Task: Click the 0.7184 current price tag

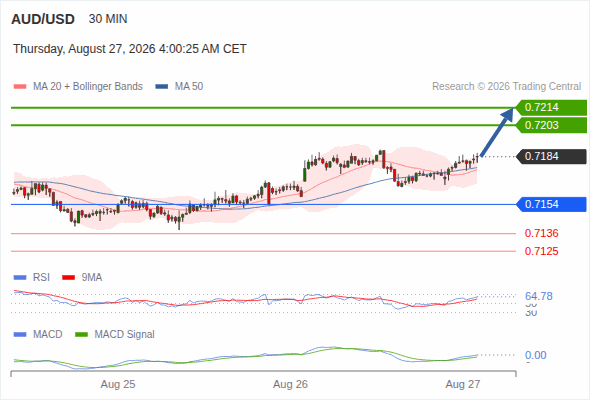Action: point(551,156)
